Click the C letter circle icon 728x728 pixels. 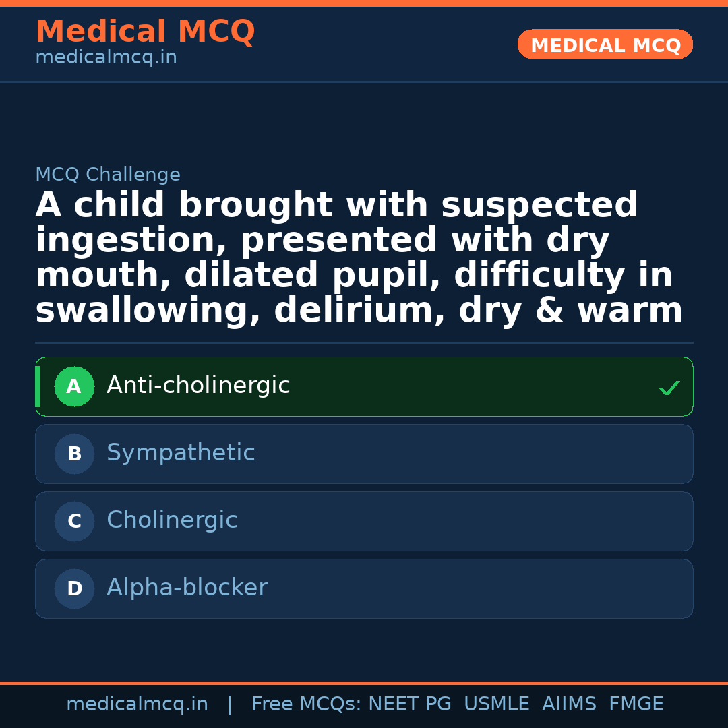[74, 522]
